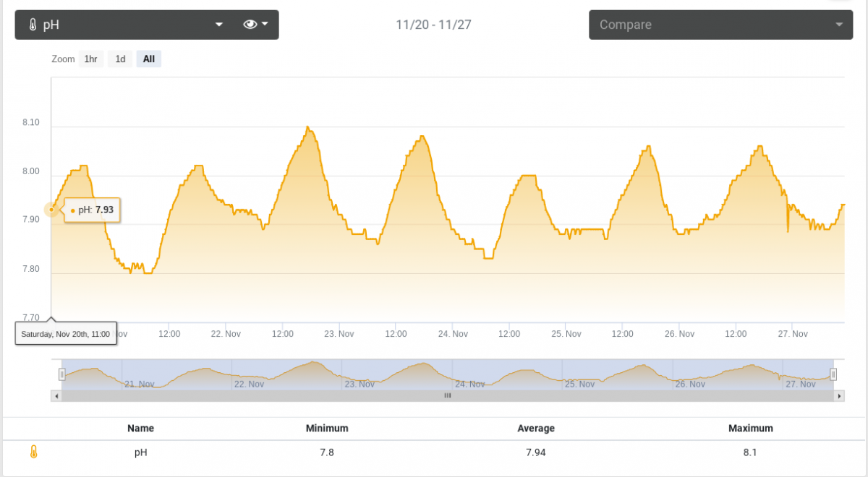Click the 27. Nov axis label
Viewport: 868px width, 477px height.
point(793,334)
